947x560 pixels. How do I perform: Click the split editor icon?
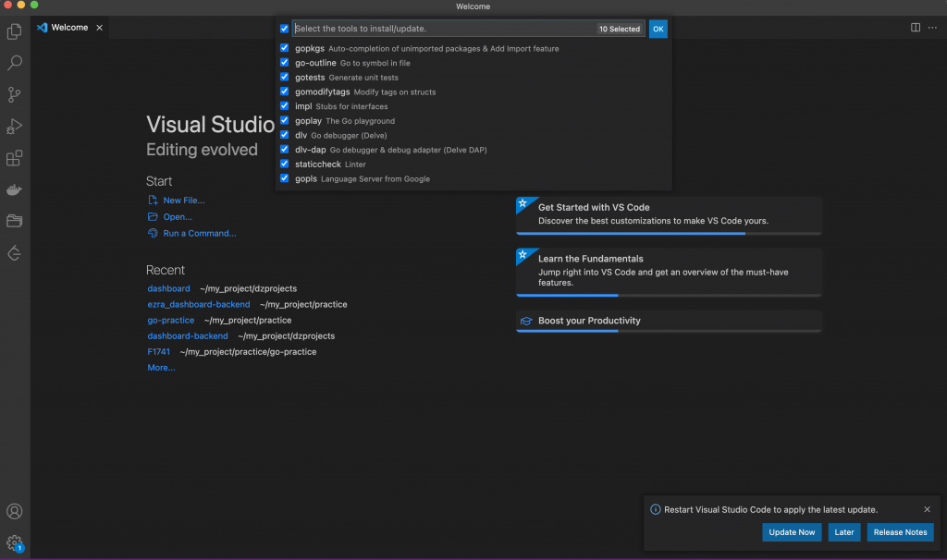(915, 27)
